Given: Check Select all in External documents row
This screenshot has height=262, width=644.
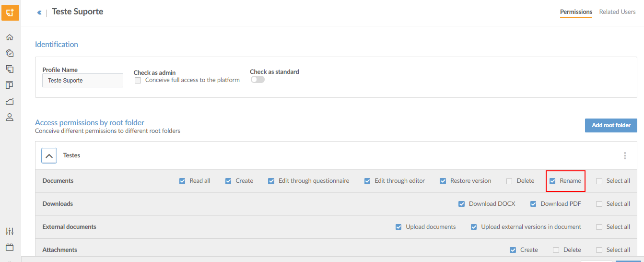Looking at the screenshot, I should point(599,227).
